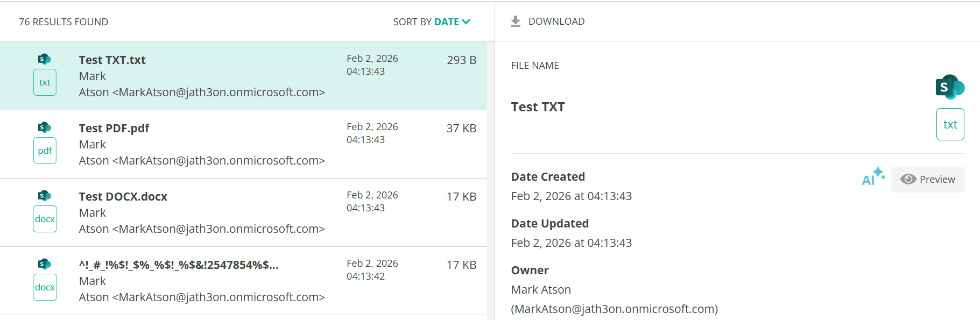Select the Test PDF.pdf result row
This screenshot has height=320, width=980.
click(x=215, y=144)
